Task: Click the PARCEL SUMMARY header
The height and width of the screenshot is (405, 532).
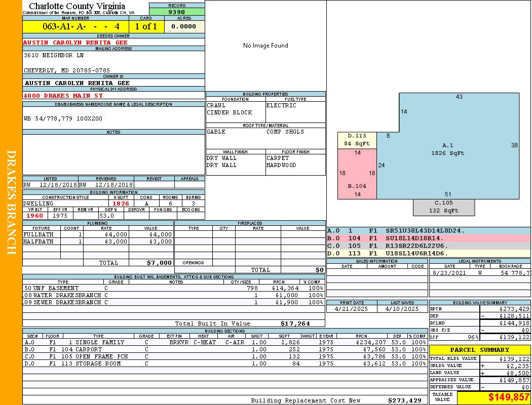Action: click(x=480, y=350)
